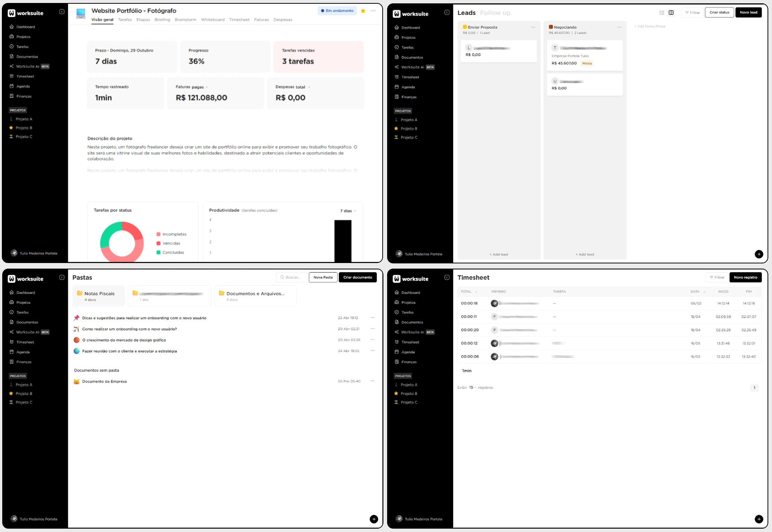Viewport: 772px width, 532px height.
Task: Open the ellipsis menu beside the project star
Action: 373,11
